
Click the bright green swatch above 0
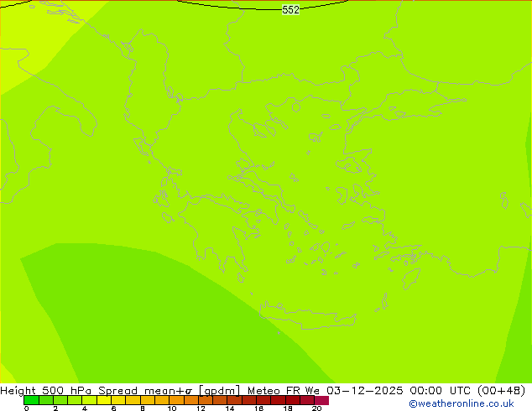(x=30, y=400)
